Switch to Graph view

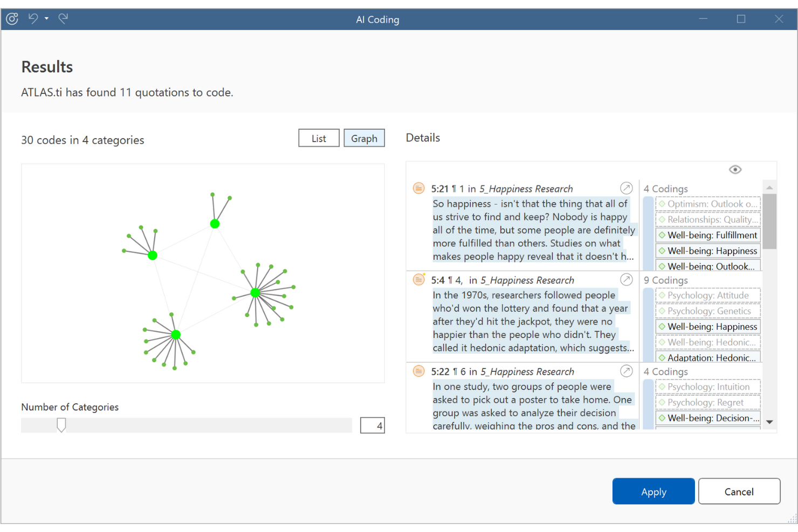click(x=364, y=138)
